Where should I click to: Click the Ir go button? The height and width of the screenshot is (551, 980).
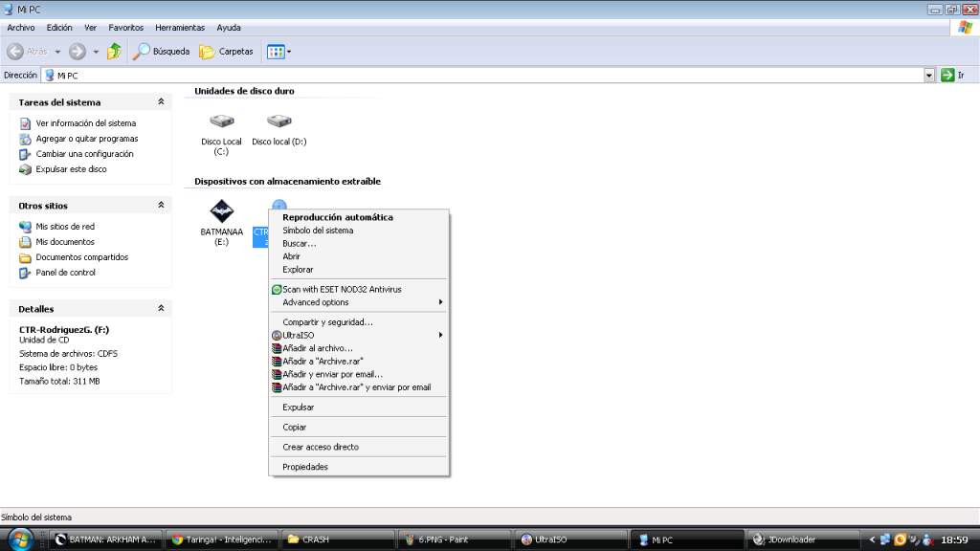953,75
